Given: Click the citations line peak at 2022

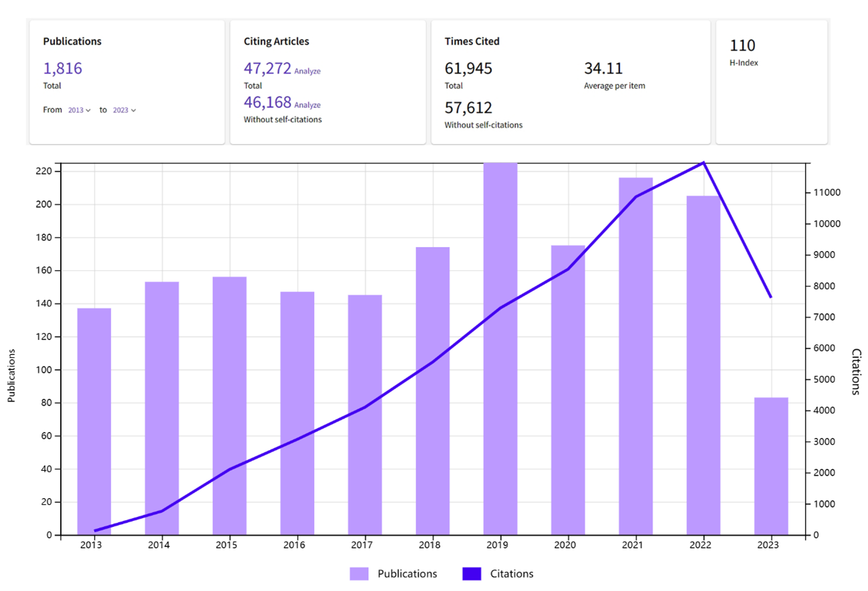Looking at the screenshot, I should (704, 162).
